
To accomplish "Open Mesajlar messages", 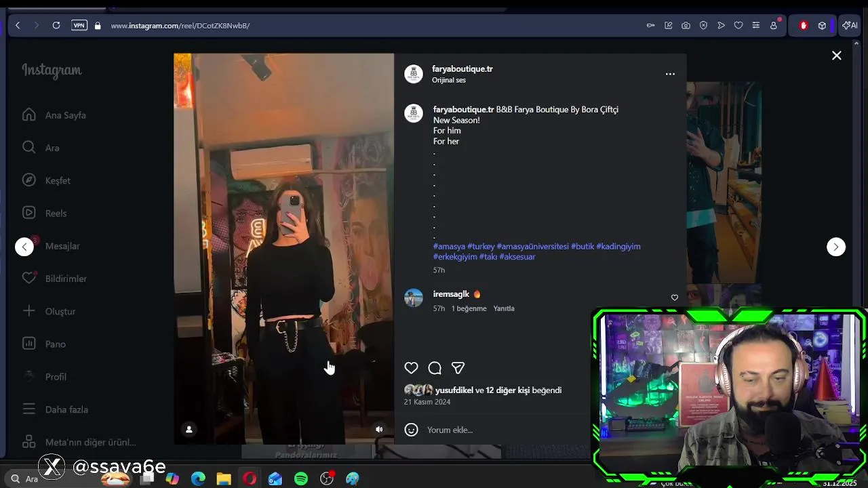I will coord(51,245).
